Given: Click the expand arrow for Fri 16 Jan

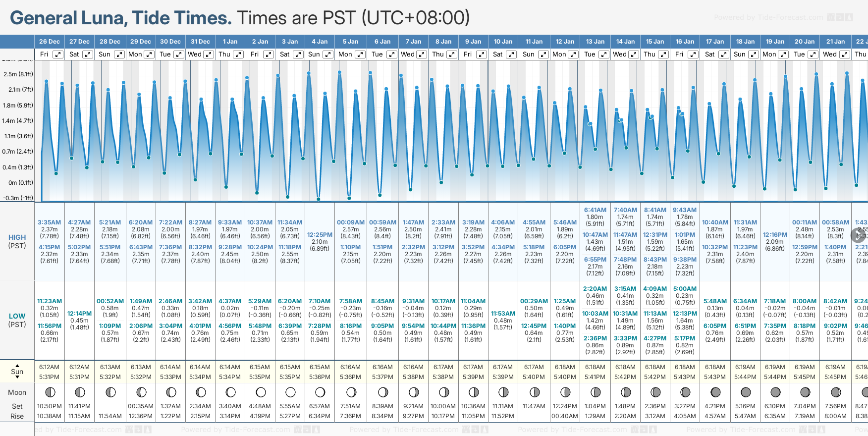Looking at the screenshot, I should tap(693, 54).
